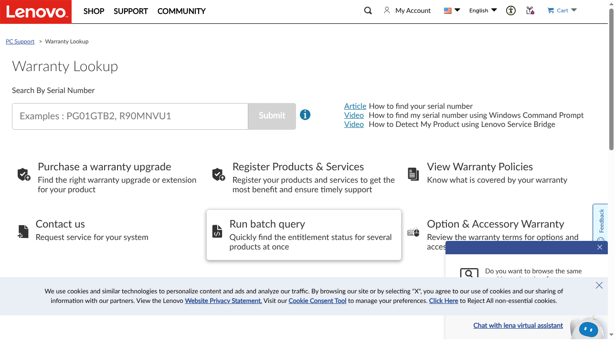Open the COMMUNITY menu
Screen dimensions: 615x364
(x=181, y=11)
